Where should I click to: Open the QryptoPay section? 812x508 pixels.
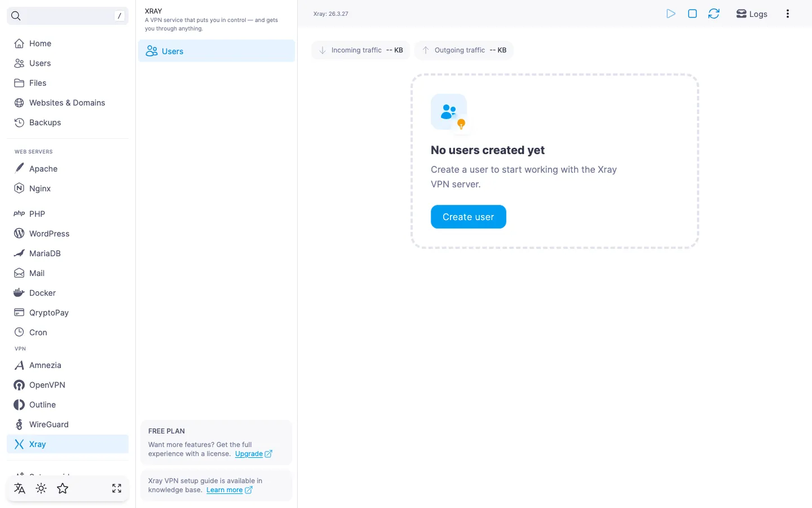[68, 313]
